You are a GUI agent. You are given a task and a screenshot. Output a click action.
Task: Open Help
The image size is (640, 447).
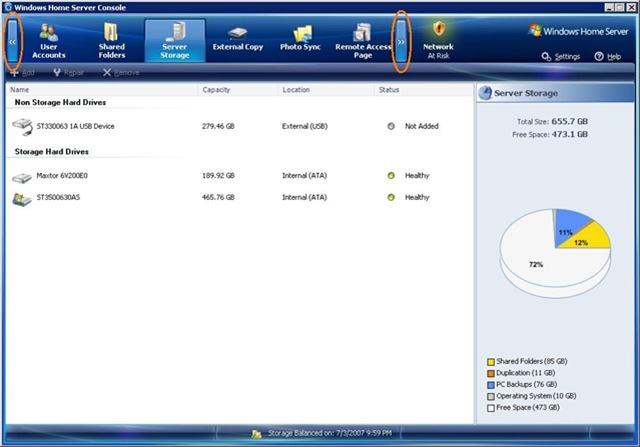click(608, 56)
